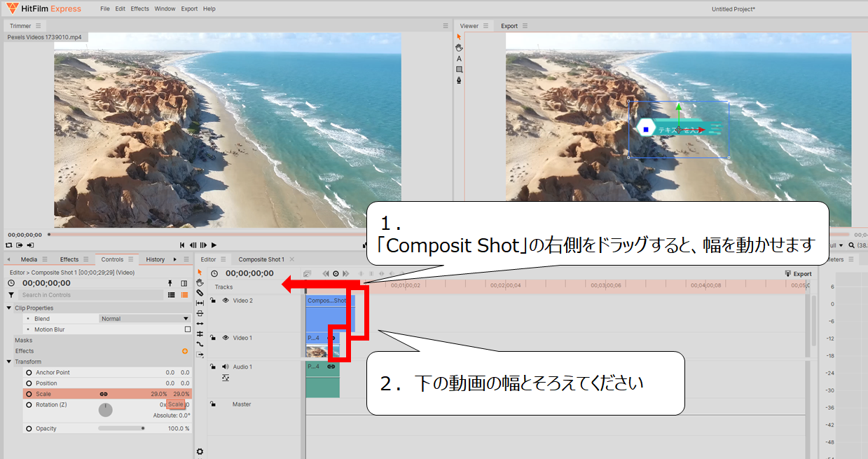Open the Controls tab menu icon
The image size is (868, 459).
(130, 259)
